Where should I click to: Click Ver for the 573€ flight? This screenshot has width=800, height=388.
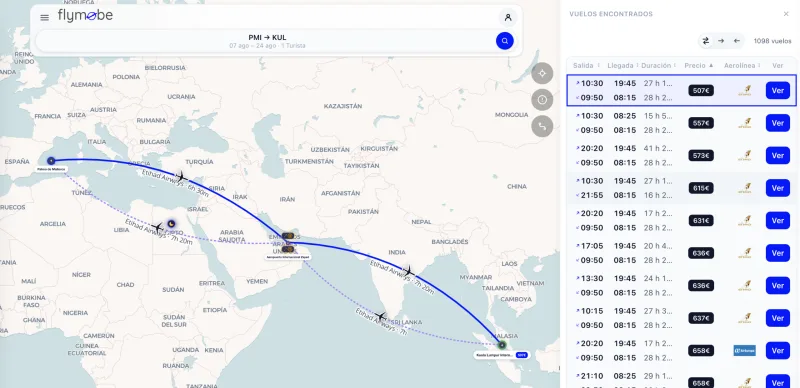[x=778, y=156]
